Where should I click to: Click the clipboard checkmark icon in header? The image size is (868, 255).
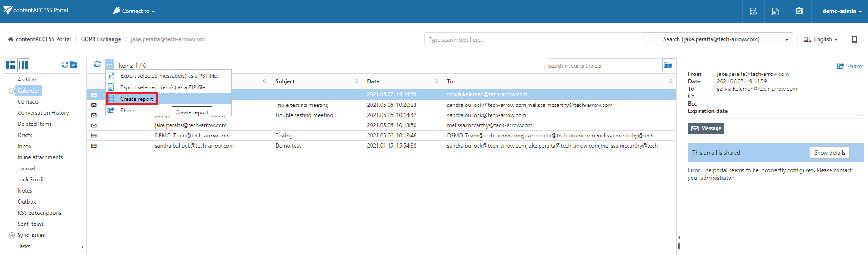[799, 11]
